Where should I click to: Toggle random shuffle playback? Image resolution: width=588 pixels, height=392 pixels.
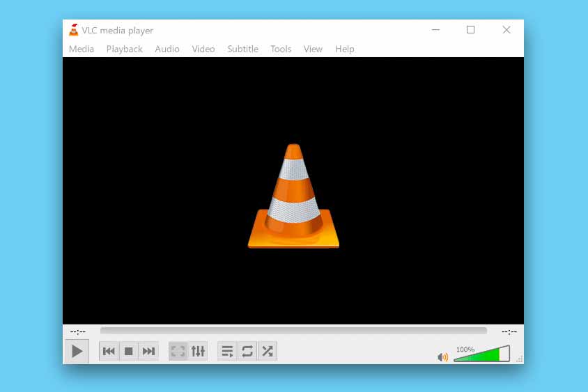268,351
